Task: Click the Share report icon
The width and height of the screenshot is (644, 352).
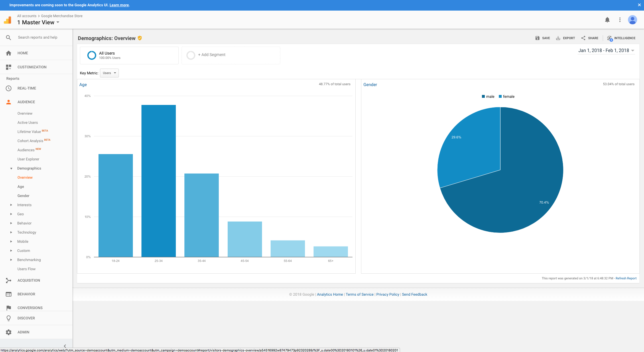Action: coord(583,38)
